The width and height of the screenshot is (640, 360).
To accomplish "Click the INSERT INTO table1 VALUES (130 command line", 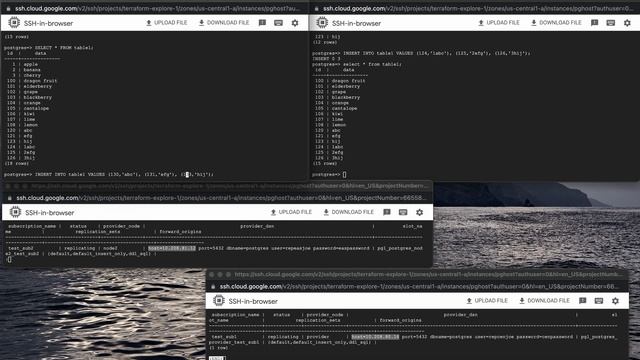I will pos(109,175).
